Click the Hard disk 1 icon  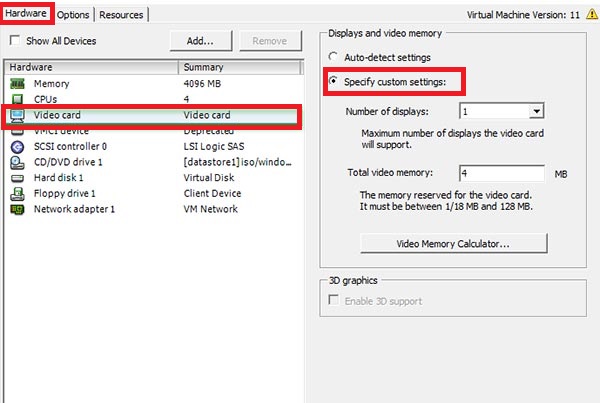(17, 178)
